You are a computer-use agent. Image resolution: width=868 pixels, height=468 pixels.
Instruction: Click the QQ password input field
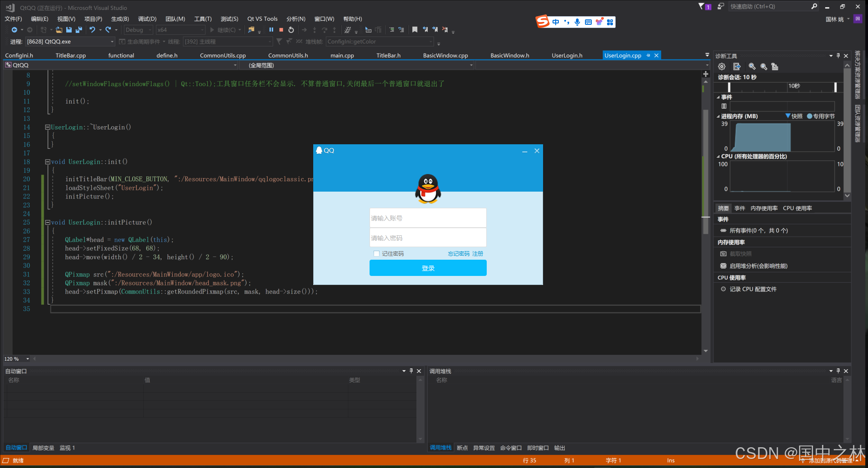(428, 238)
